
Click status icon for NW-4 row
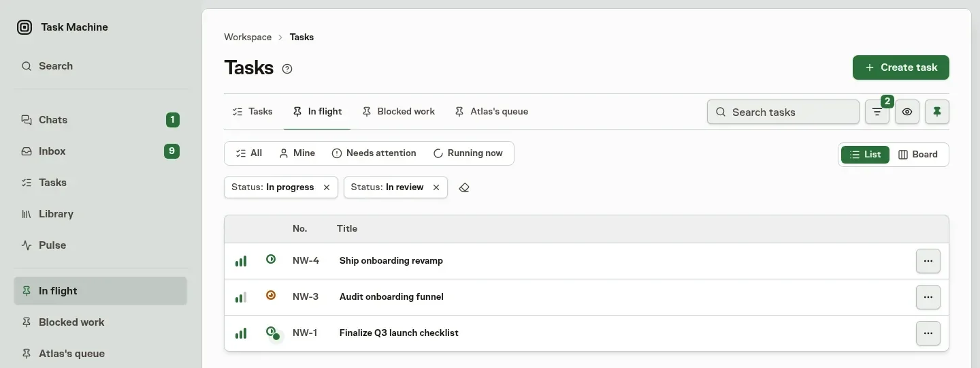[x=271, y=260]
